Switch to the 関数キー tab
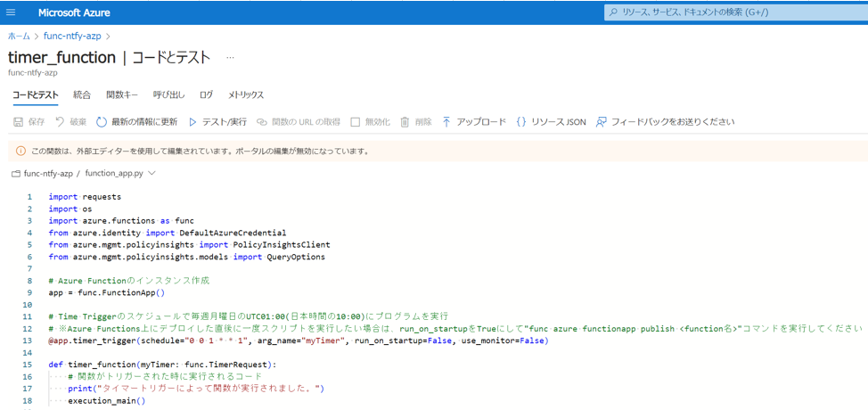The width and height of the screenshot is (868, 410). pyautogui.click(x=122, y=95)
